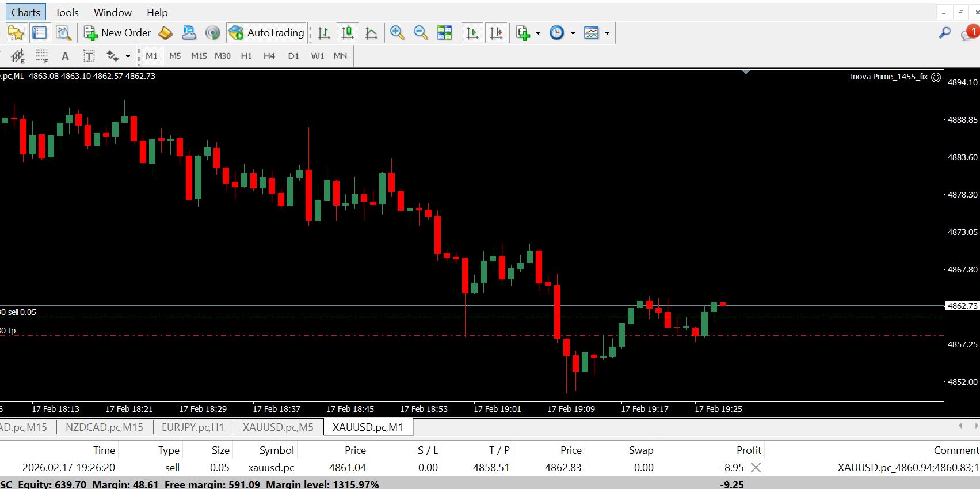Click the New Order button
This screenshot has height=489, width=980.
pyautogui.click(x=117, y=33)
